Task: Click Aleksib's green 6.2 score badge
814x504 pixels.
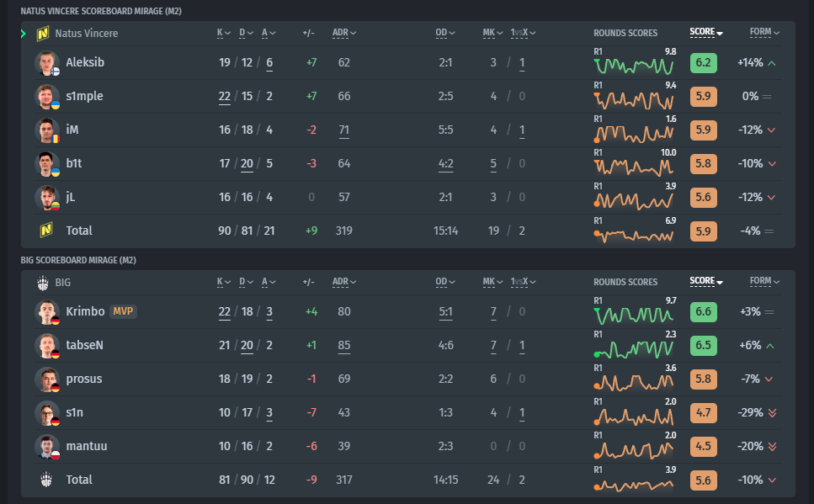Action: pyautogui.click(x=704, y=63)
